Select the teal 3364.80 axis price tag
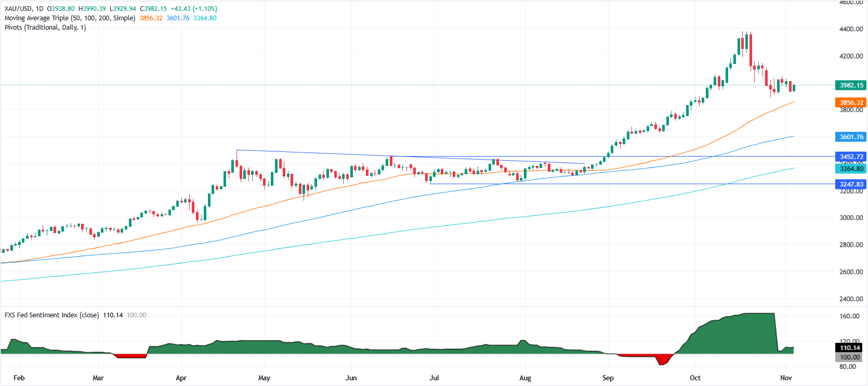The width and height of the screenshot is (868, 386). [851, 169]
